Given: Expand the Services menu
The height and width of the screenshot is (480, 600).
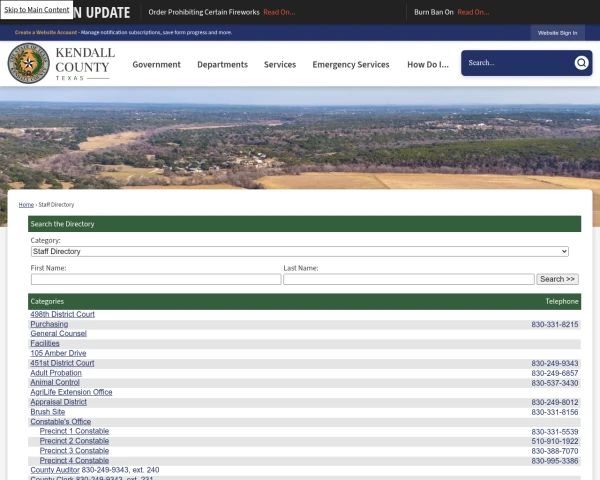Looking at the screenshot, I should (280, 64).
